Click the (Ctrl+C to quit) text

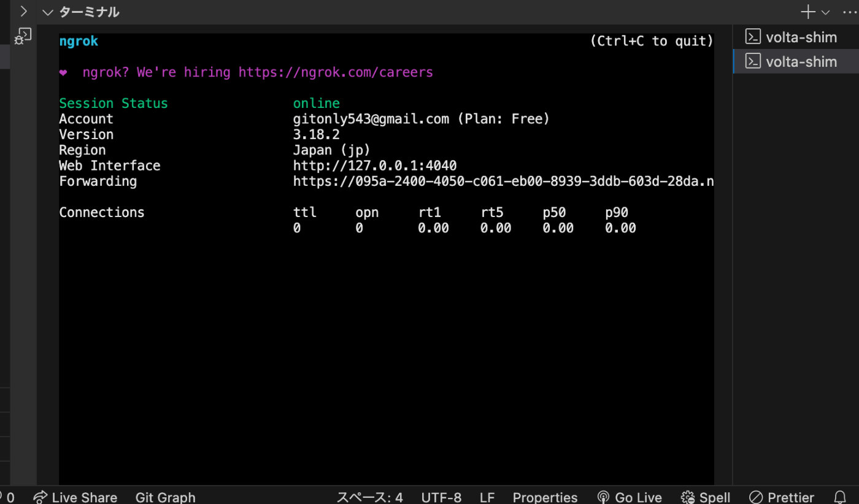point(652,41)
